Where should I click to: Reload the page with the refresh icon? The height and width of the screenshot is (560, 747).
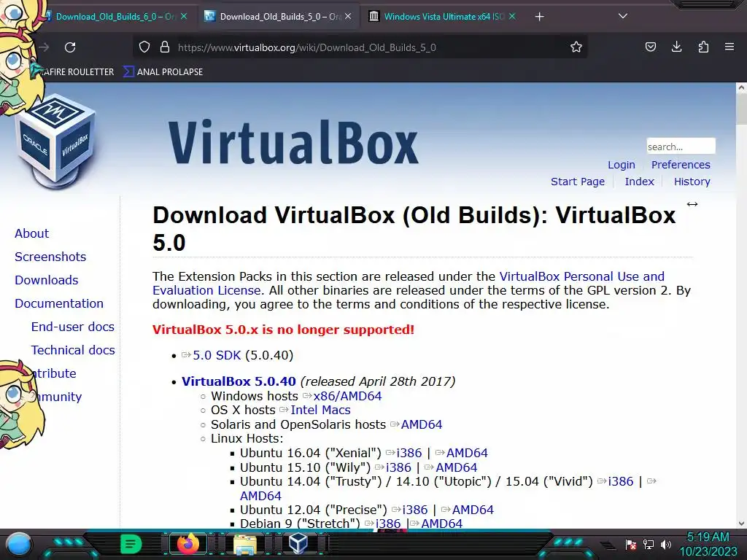click(70, 47)
